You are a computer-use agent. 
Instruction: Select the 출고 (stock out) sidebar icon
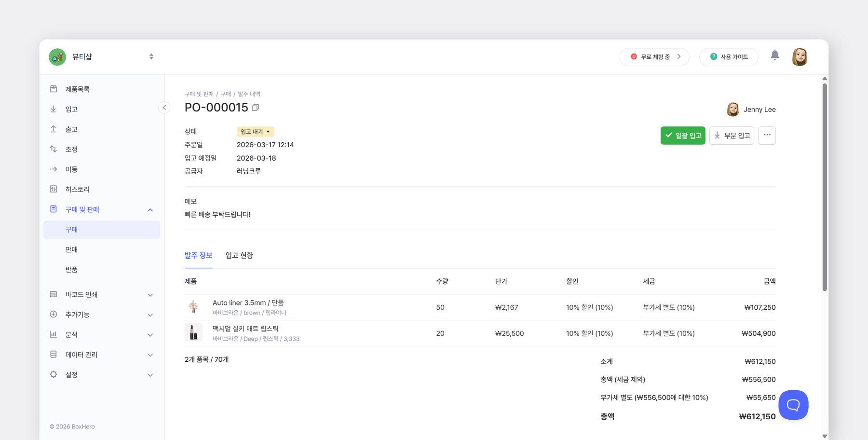click(x=54, y=129)
